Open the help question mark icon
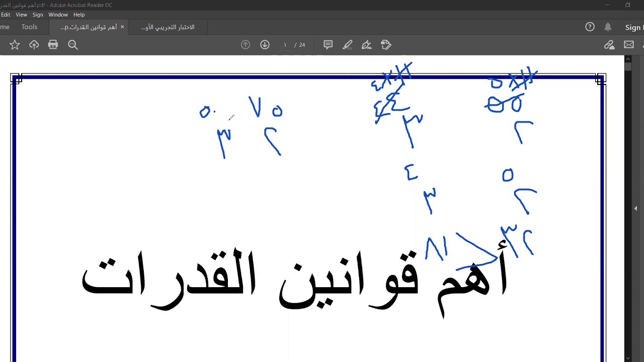 click(x=590, y=27)
